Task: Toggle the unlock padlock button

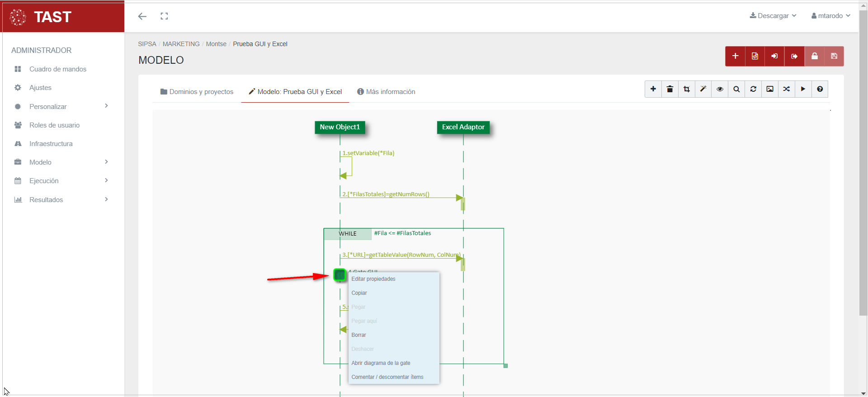Action: pyautogui.click(x=814, y=56)
